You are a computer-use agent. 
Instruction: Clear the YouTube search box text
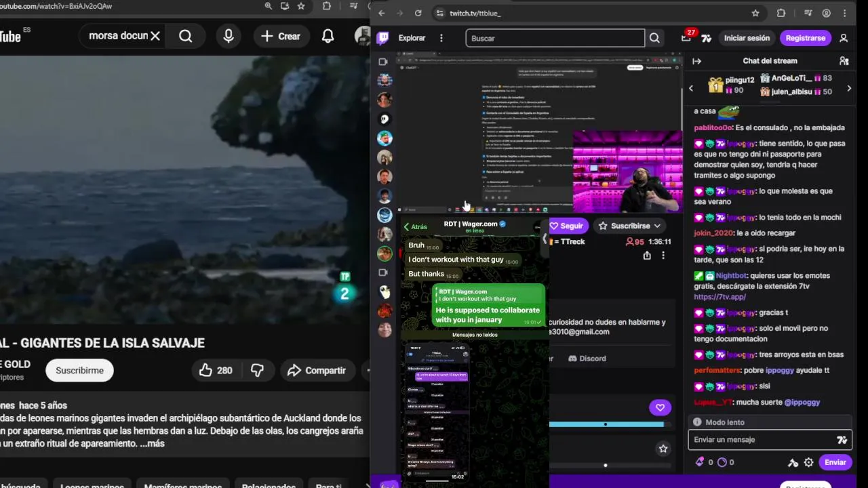(155, 36)
